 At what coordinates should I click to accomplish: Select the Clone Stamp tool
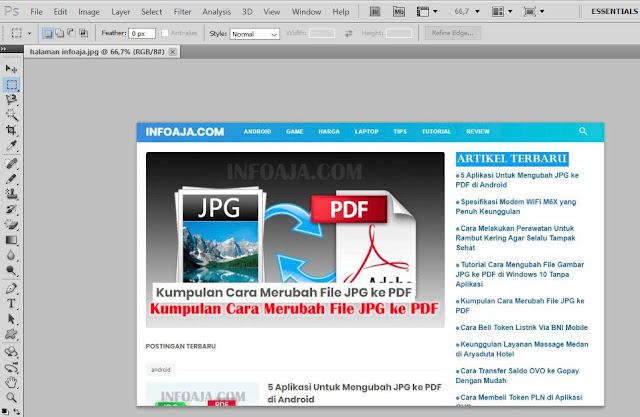click(x=11, y=194)
